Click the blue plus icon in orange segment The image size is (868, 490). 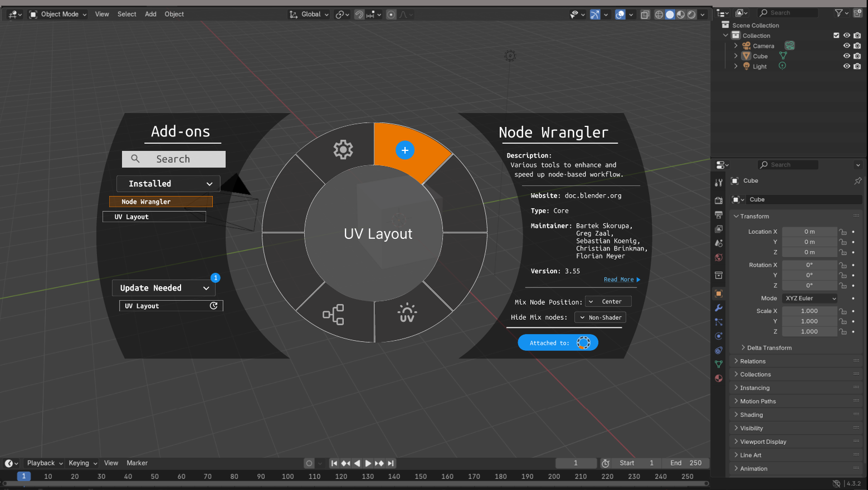405,150
